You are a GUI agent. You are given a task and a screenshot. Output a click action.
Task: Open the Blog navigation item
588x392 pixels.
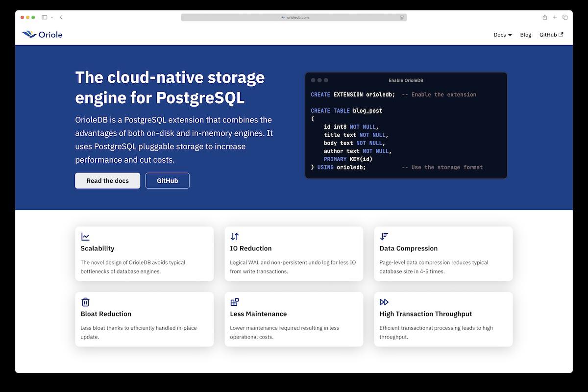click(x=526, y=35)
